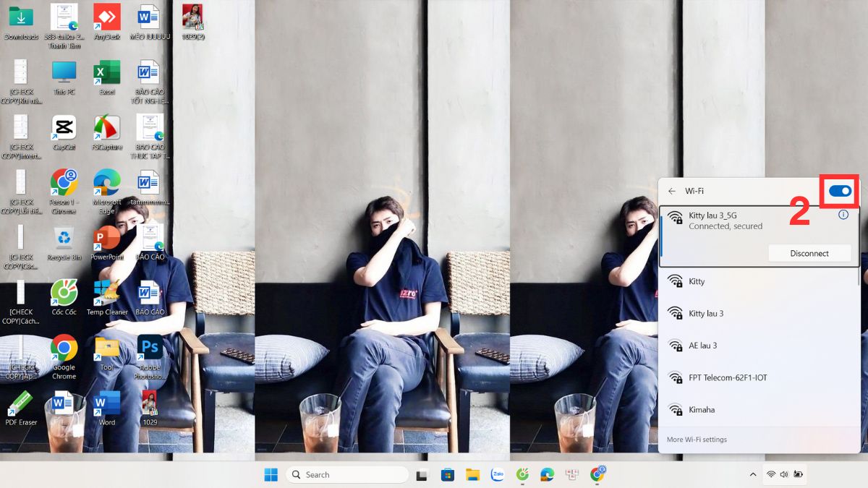Open Zalo from the taskbar
868x488 pixels.
(x=497, y=475)
